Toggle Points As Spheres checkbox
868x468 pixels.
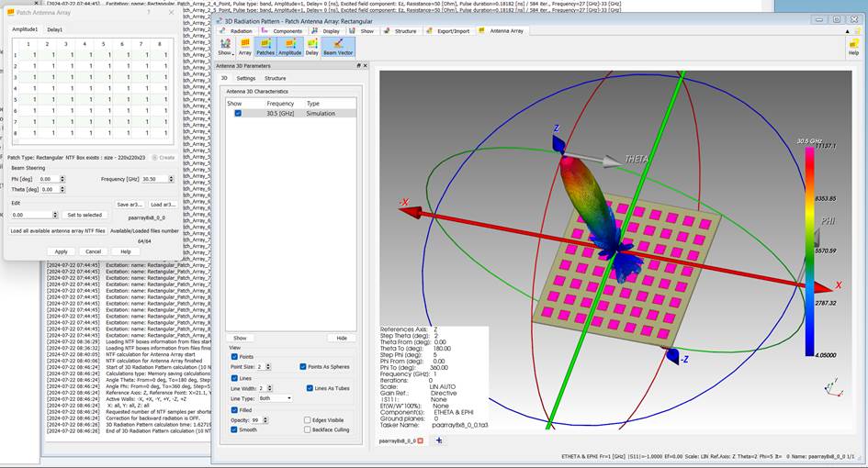point(303,367)
